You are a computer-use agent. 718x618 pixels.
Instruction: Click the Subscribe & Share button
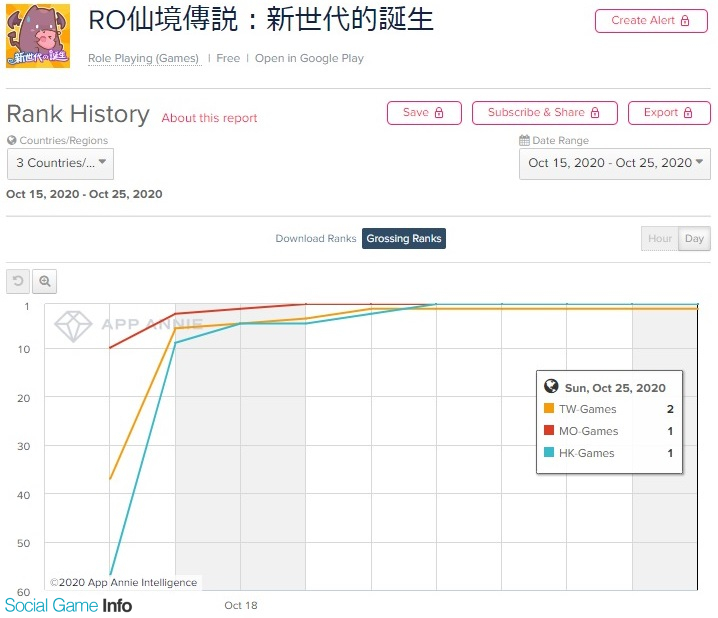[544, 113]
